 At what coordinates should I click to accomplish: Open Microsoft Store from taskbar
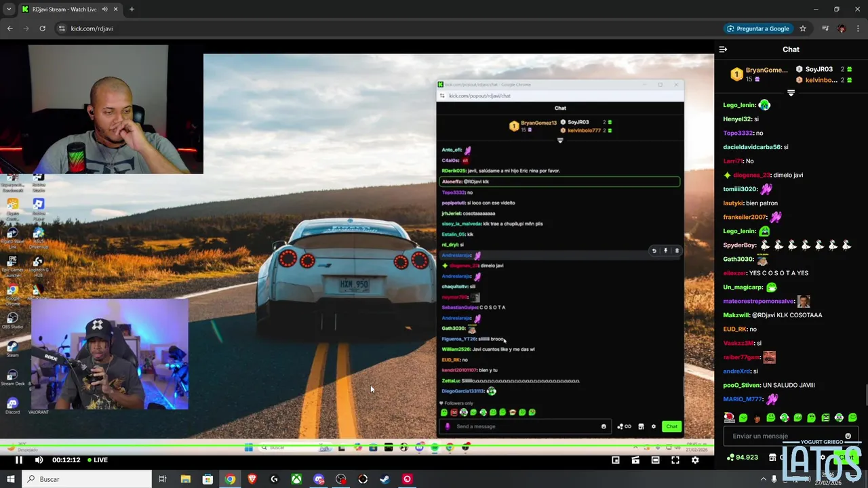208,479
